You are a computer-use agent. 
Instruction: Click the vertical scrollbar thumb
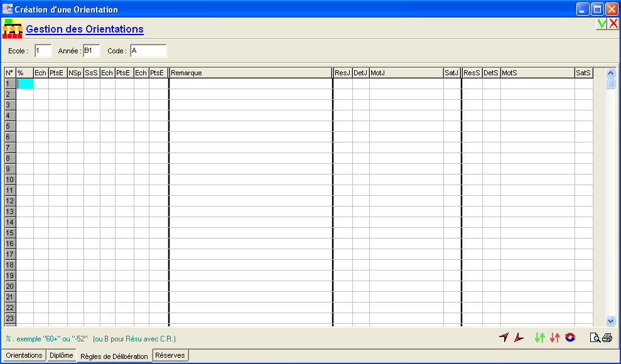click(610, 83)
